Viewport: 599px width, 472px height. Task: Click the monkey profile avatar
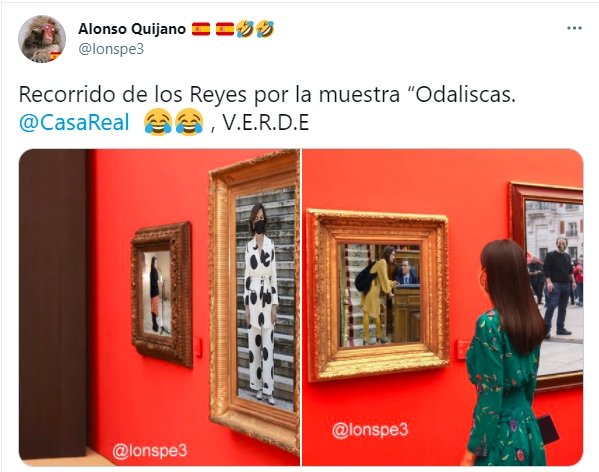coord(42,39)
